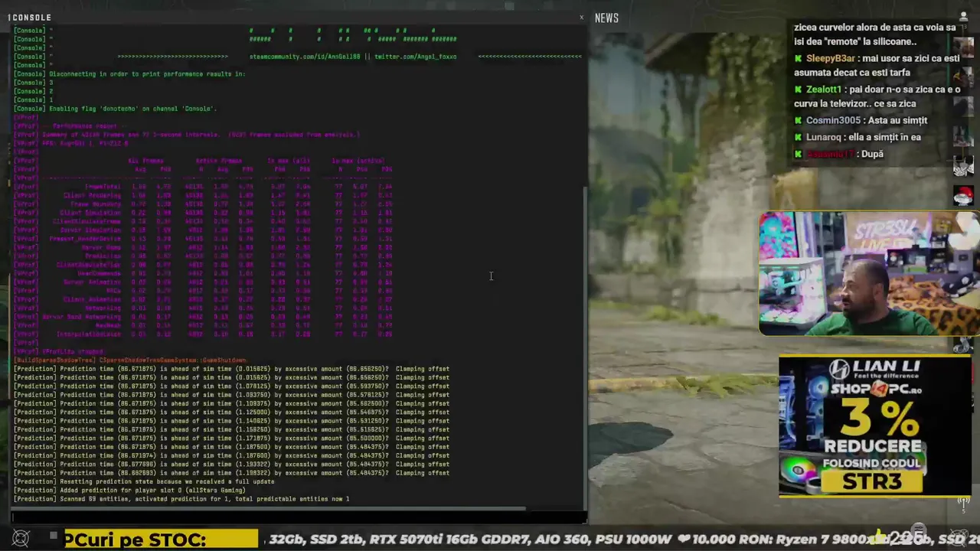This screenshot has height=551, width=980.
Task: Select 'Added prediction for player slot 0' line
Action: [x=129, y=490]
